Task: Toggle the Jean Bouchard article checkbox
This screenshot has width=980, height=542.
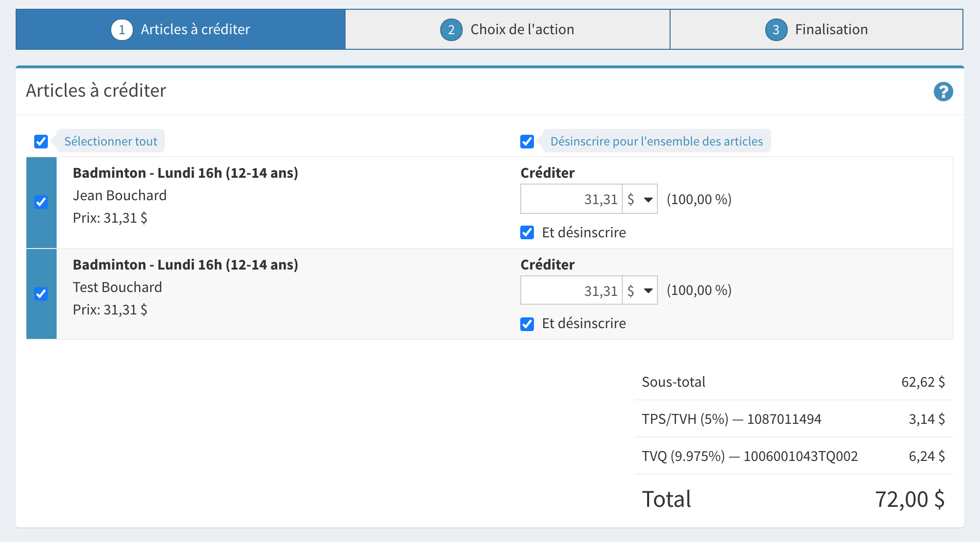Action: (41, 202)
